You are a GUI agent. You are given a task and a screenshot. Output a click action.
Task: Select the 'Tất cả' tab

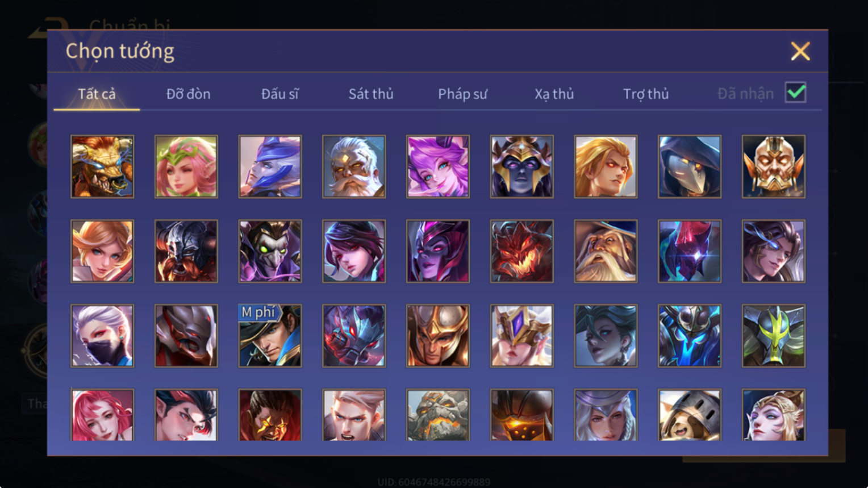97,94
